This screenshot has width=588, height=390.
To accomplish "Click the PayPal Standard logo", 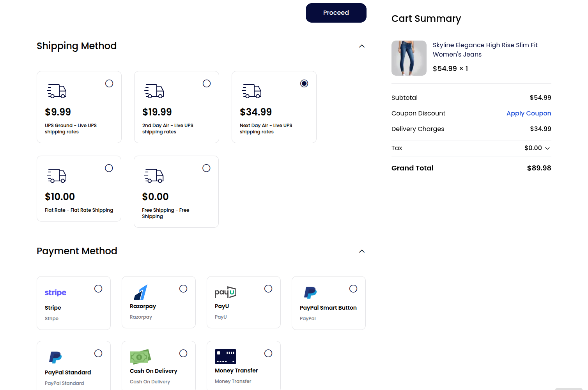I will tap(55, 357).
